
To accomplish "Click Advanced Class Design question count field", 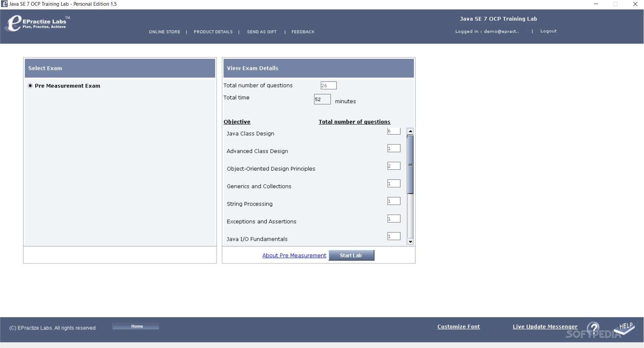I will tap(394, 148).
